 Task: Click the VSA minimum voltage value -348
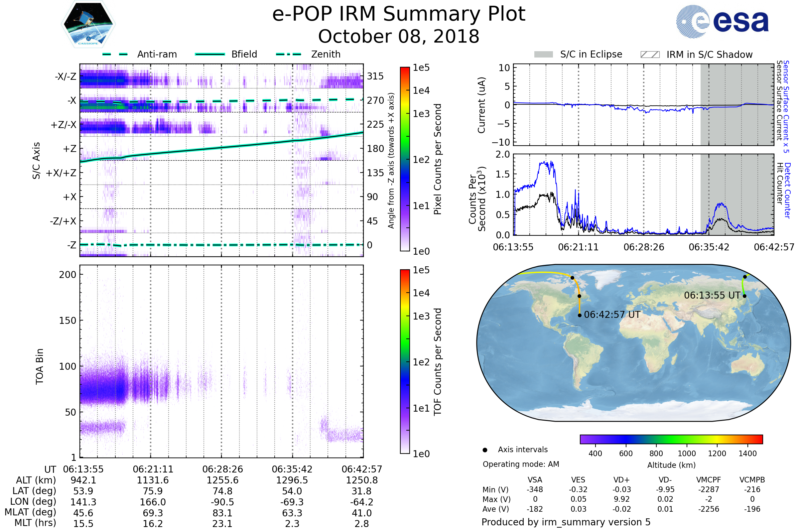click(x=535, y=489)
